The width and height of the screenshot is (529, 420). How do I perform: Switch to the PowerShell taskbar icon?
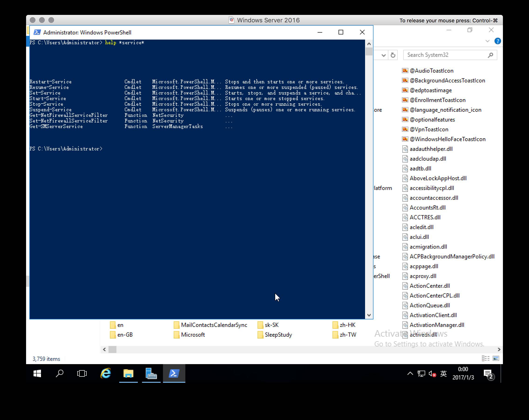[174, 373]
